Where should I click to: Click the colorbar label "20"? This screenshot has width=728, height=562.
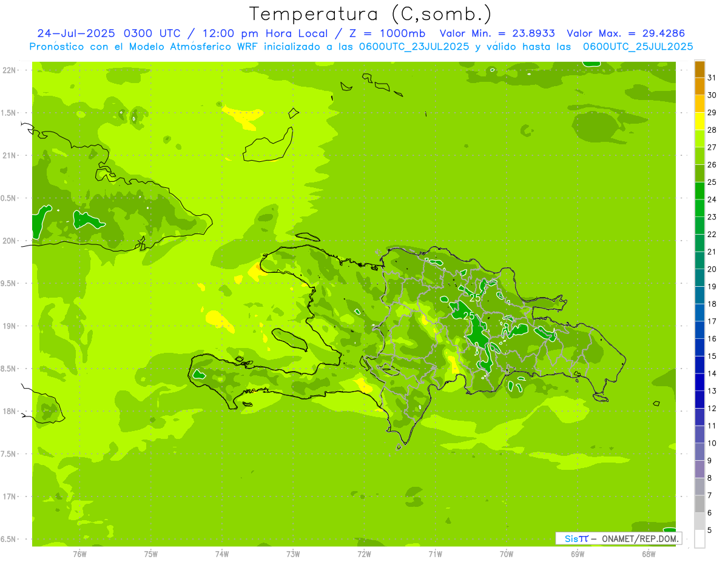pyautogui.click(x=712, y=269)
